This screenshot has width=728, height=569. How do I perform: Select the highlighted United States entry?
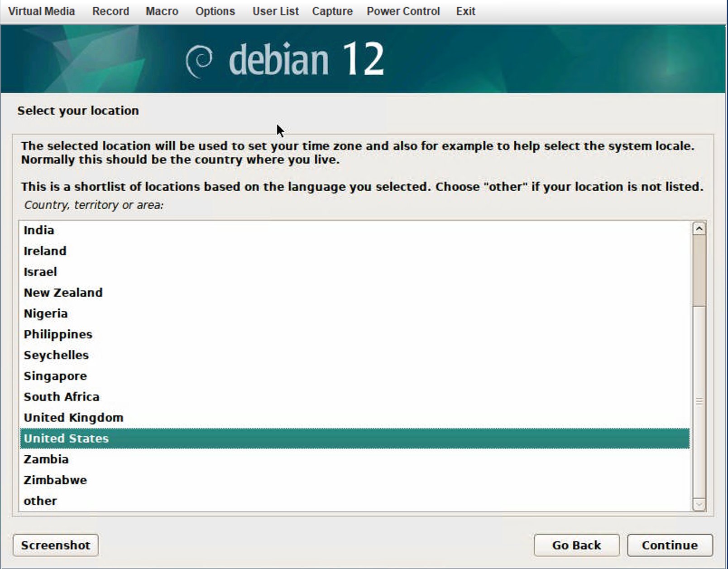66,439
